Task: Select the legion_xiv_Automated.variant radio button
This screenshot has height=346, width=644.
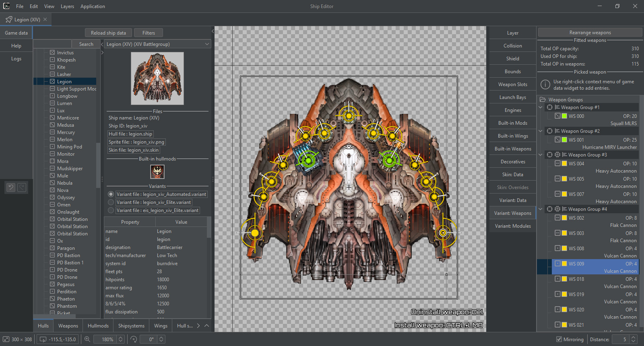Action: tap(111, 194)
